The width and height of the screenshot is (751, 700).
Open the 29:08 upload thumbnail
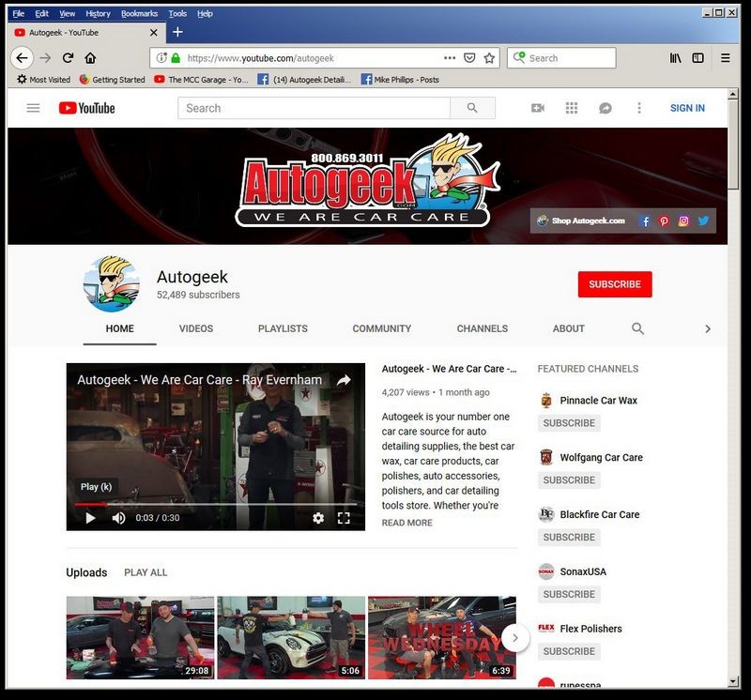(x=140, y=637)
